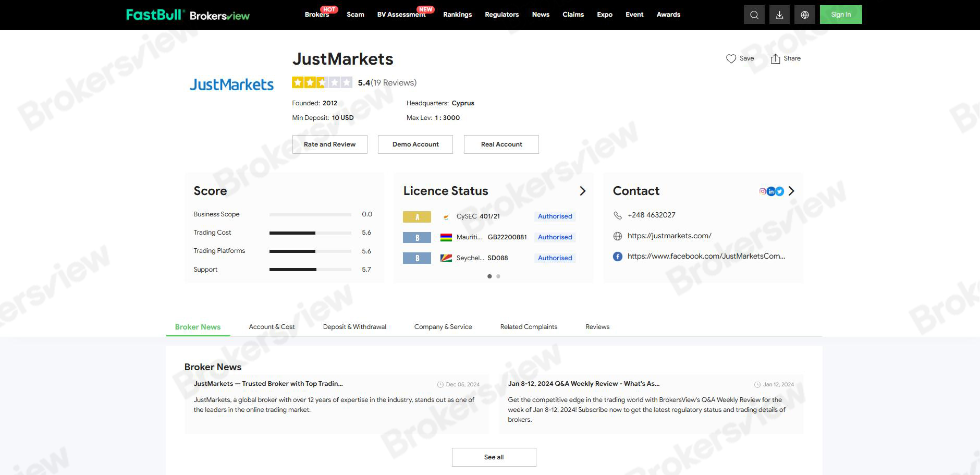Switch to Company & Service tab
Screen dimensions: 980x475
[443, 327]
